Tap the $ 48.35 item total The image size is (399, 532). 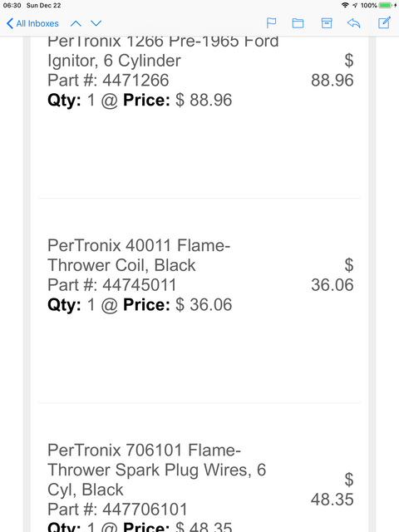[x=332, y=490]
